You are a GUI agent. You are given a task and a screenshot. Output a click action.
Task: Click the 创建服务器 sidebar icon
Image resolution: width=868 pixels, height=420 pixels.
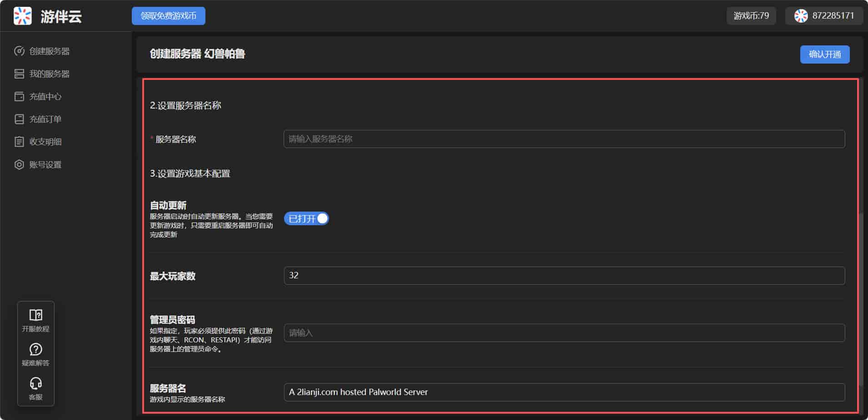pos(19,51)
